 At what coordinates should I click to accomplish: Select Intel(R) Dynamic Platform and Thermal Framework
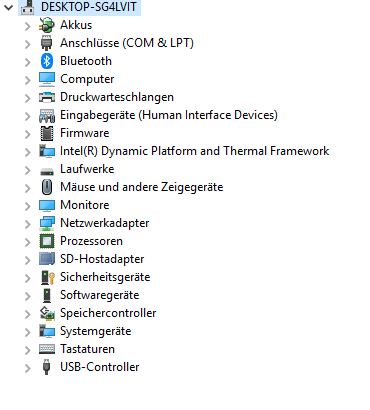194,151
